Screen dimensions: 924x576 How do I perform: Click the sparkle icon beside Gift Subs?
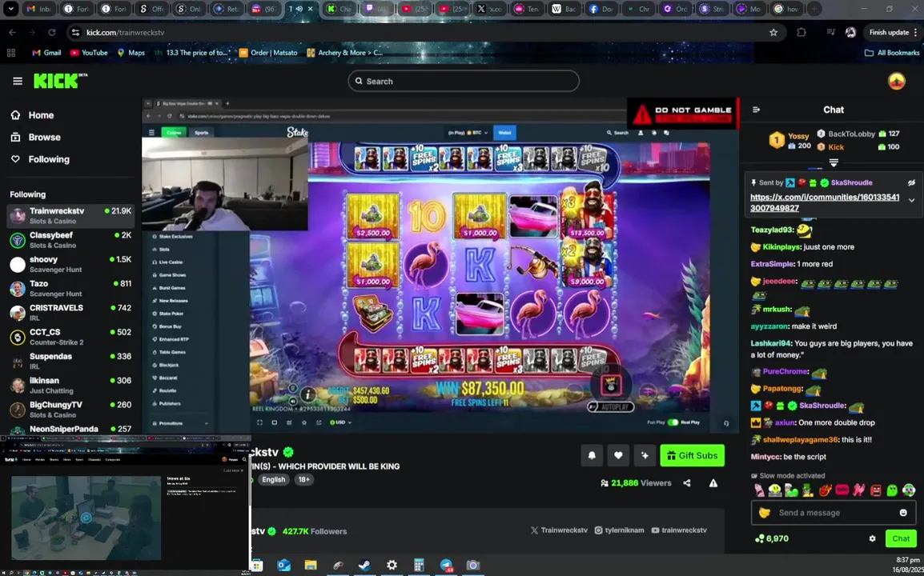coord(645,455)
